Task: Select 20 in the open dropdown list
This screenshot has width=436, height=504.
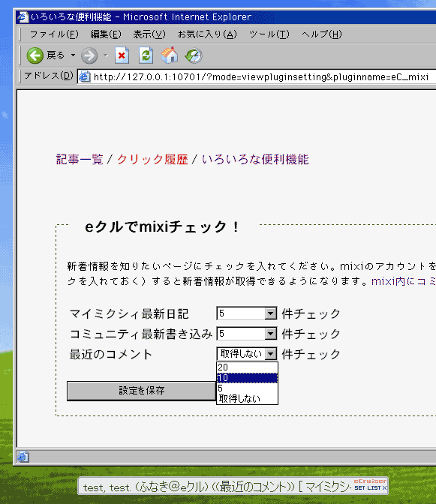Action: (x=247, y=367)
